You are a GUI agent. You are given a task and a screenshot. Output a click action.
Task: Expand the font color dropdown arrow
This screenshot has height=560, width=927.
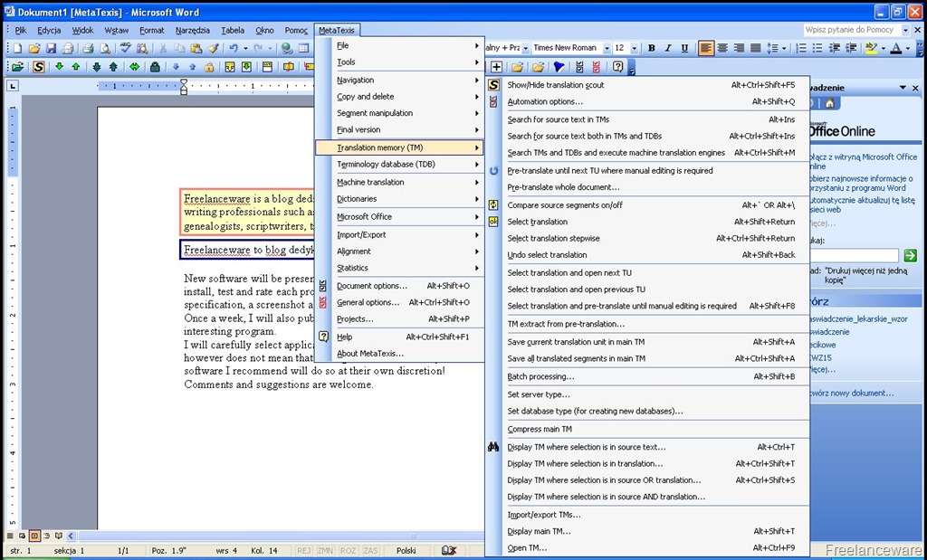[907, 49]
